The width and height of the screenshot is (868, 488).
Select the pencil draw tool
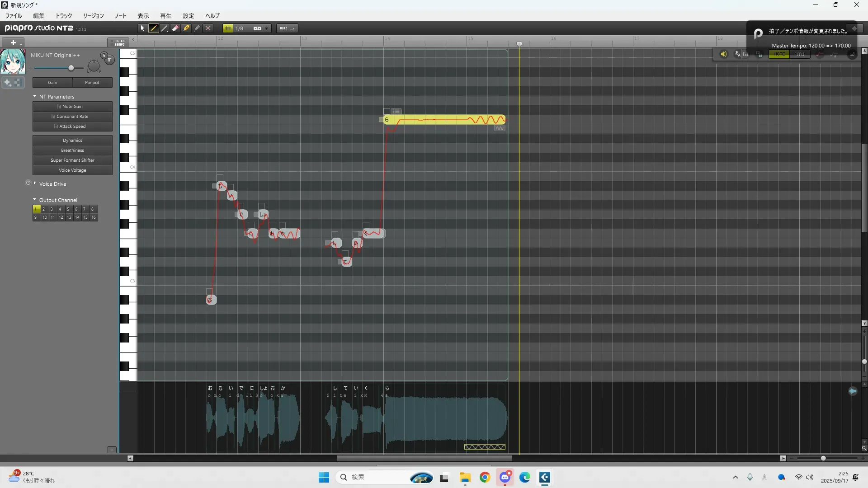click(x=154, y=28)
